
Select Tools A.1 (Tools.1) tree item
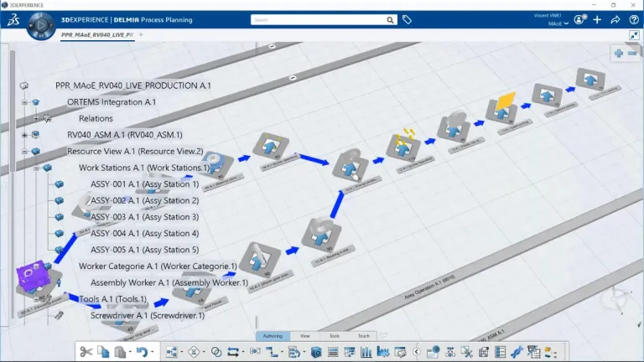(112, 299)
